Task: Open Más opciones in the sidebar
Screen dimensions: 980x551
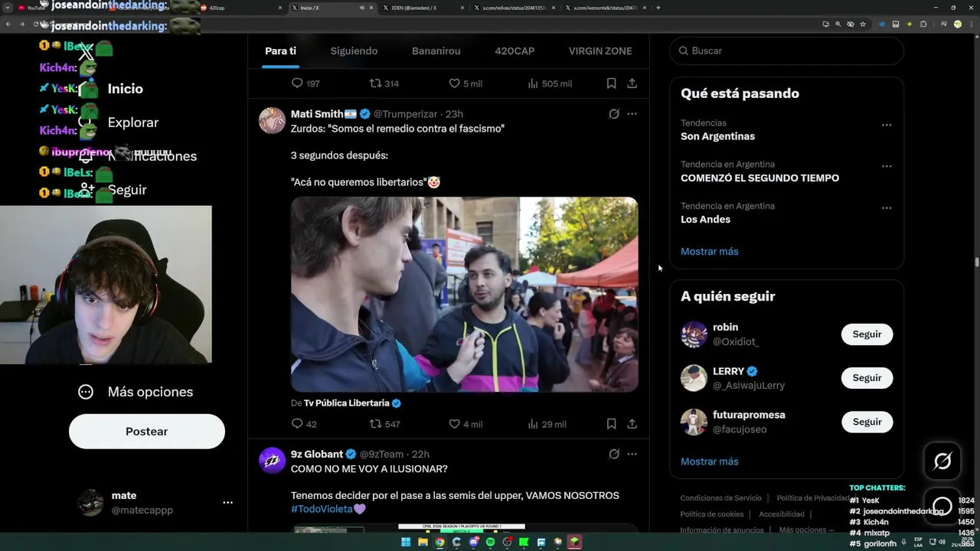Action: tap(136, 392)
